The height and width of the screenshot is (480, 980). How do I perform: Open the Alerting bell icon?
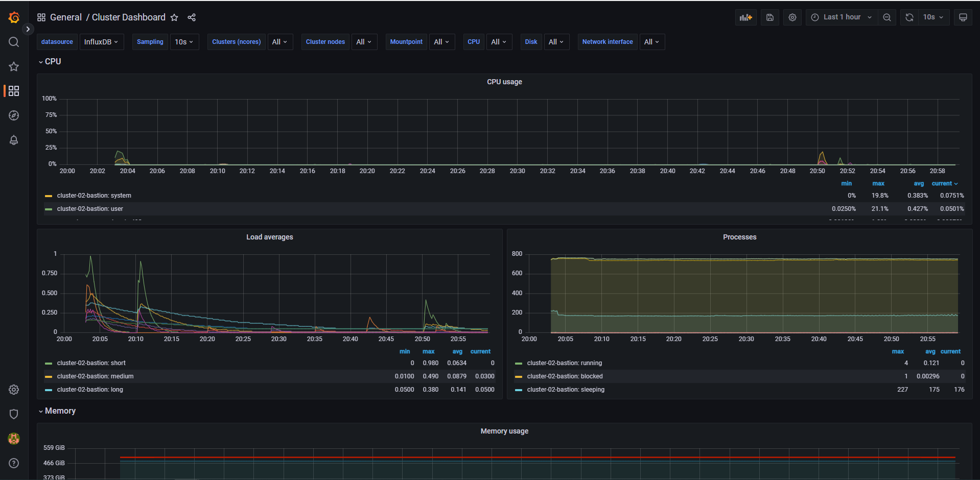click(14, 140)
